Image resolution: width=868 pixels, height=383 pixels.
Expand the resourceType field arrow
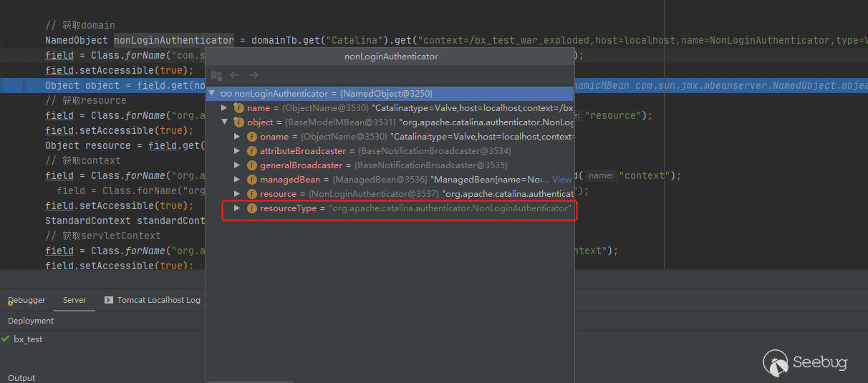238,208
